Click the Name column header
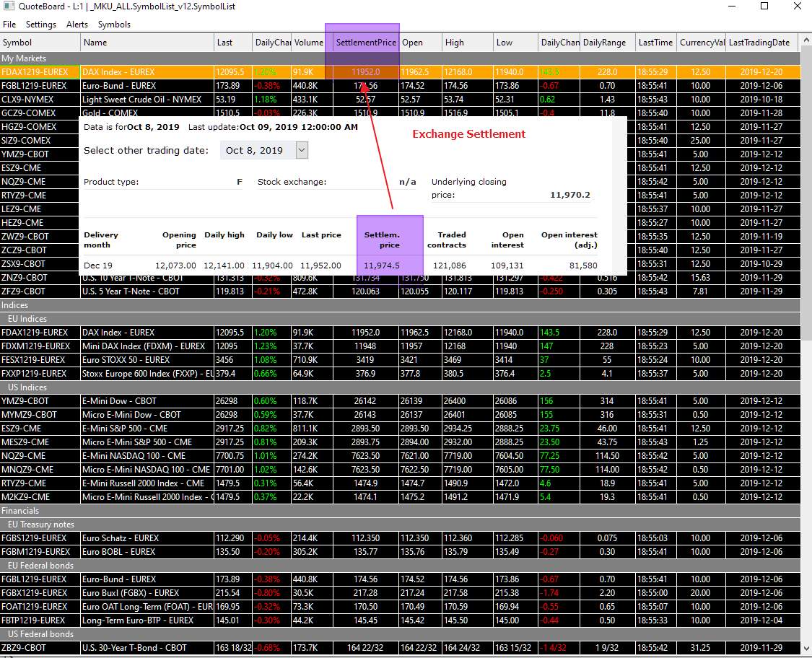 click(x=147, y=43)
